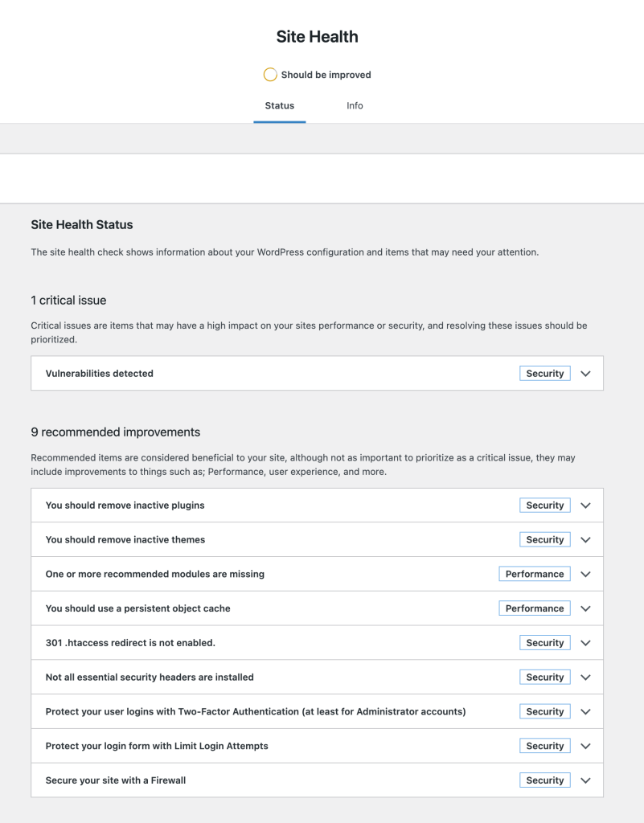The width and height of the screenshot is (644, 823).
Task: Click You should remove inactive plugins
Action: click(x=125, y=506)
